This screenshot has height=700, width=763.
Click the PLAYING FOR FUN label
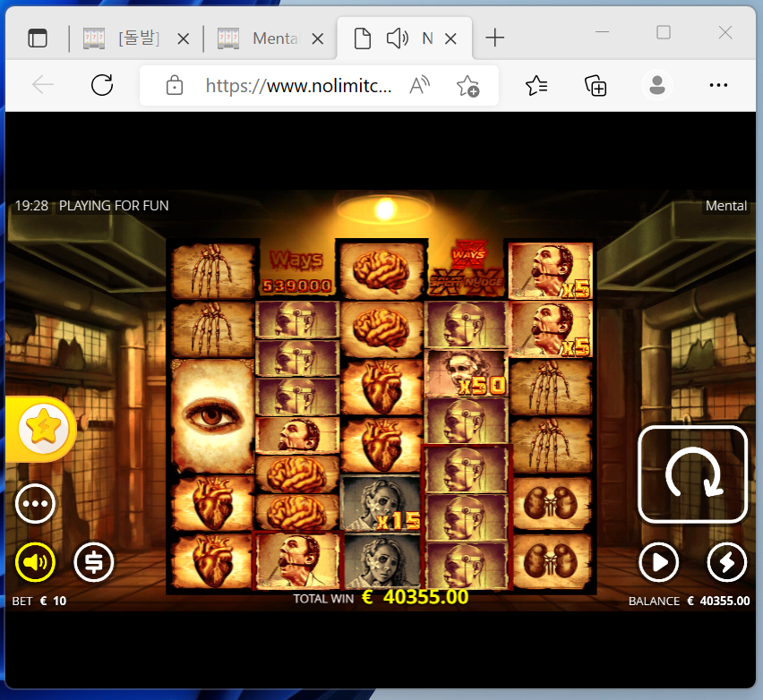(x=114, y=206)
